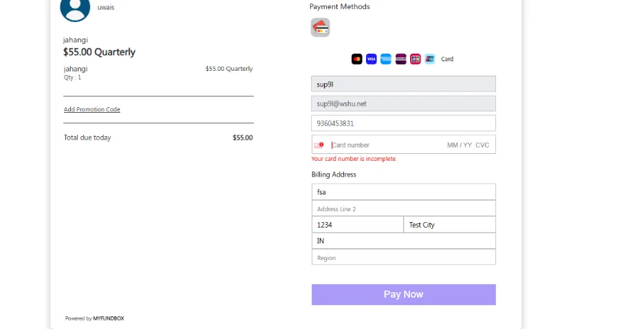The image size is (644, 330).
Task: Click the 'Payment Methods' heading
Action: click(340, 7)
